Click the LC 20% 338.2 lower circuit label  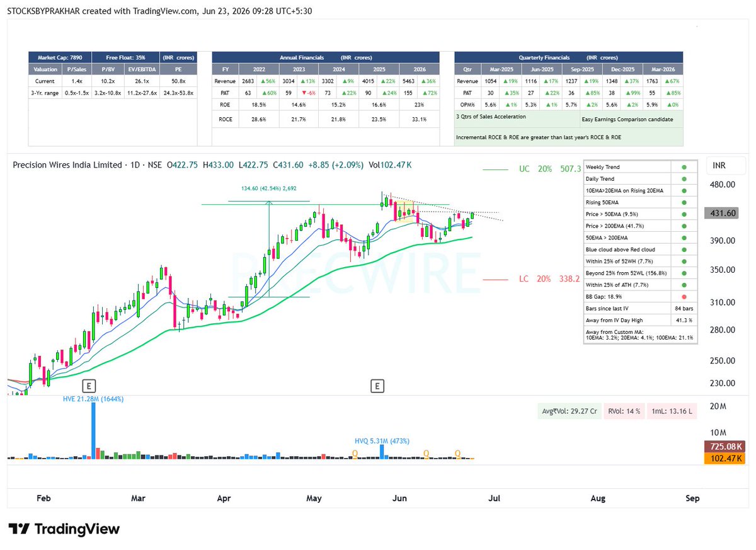point(549,278)
